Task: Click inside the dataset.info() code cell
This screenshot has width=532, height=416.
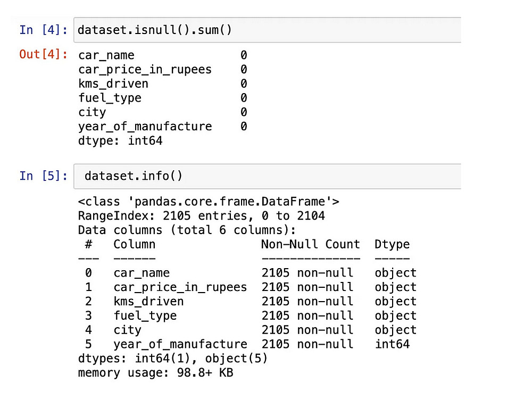Action: [x=266, y=176]
